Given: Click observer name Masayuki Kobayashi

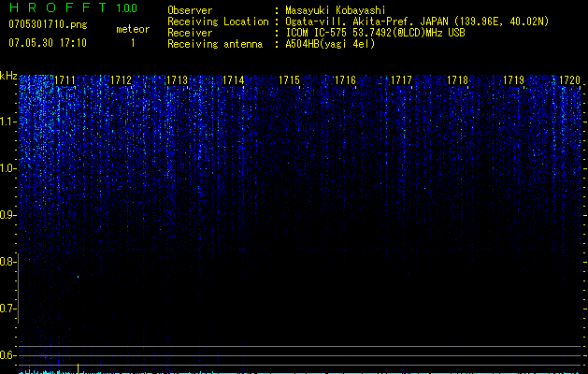Looking at the screenshot, I should click(336, 10).
